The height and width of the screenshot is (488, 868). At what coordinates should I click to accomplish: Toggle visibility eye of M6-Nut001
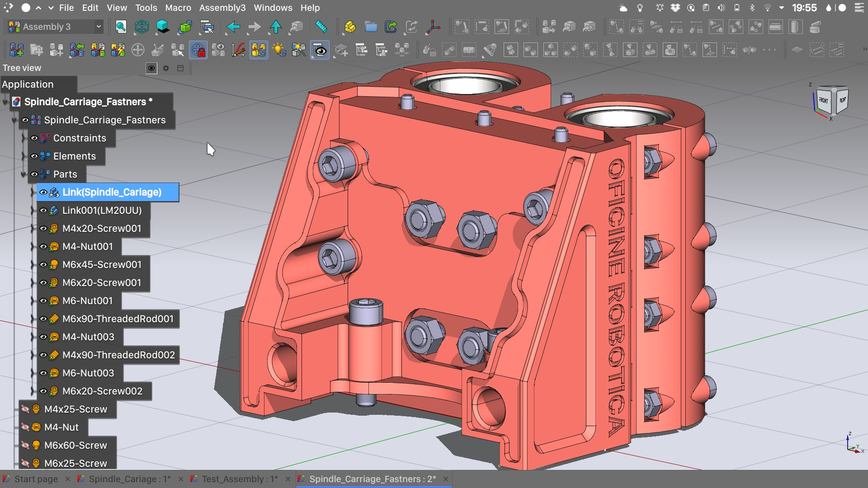click(x=43, y=301)
